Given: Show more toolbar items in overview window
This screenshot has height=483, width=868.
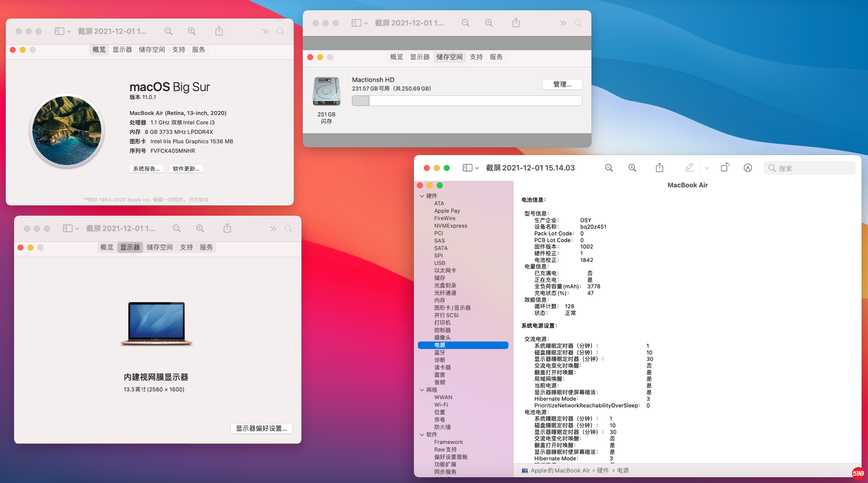Looking at the screenshot, I should [x=265, y=31].
